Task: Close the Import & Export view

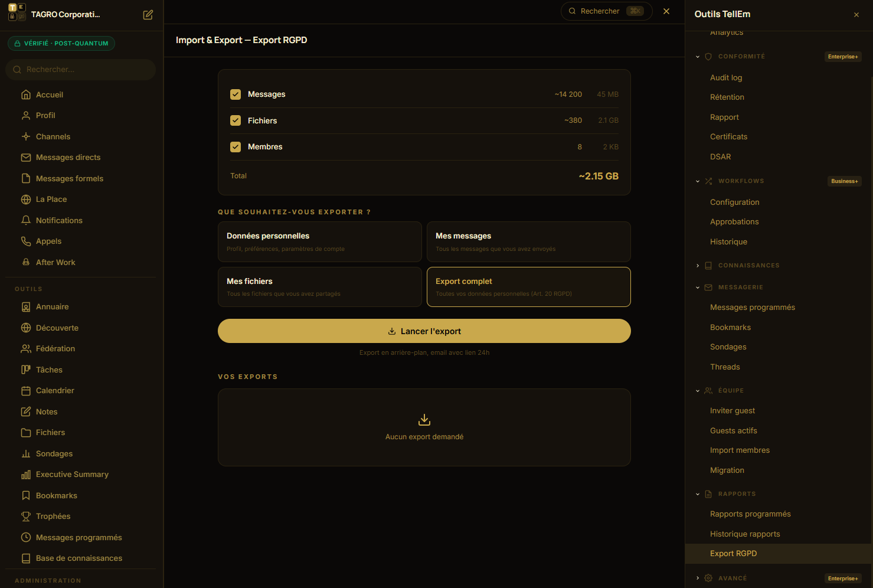Action: (666, 11)
